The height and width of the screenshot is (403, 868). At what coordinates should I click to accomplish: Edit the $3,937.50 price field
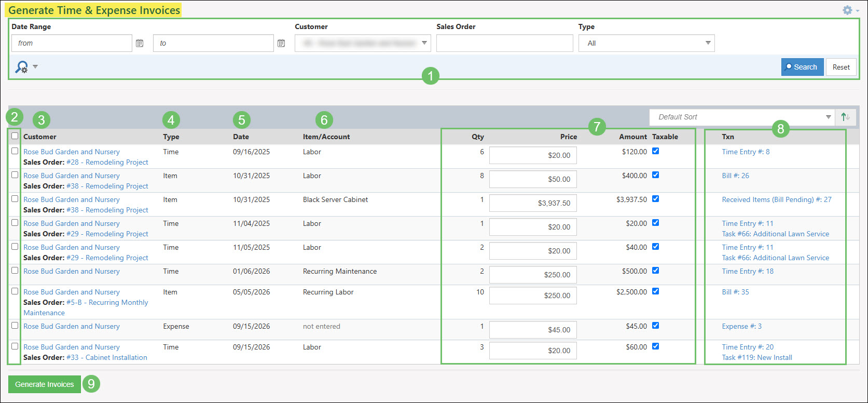[533, 203]
